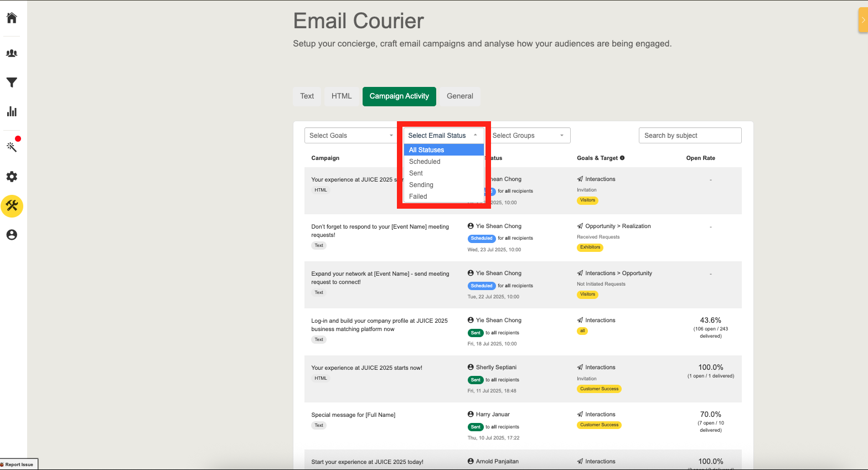The image size is (868, 470).
Task: Click sender icon in "Don't forget to respond" row
Action: coord(471,226)
